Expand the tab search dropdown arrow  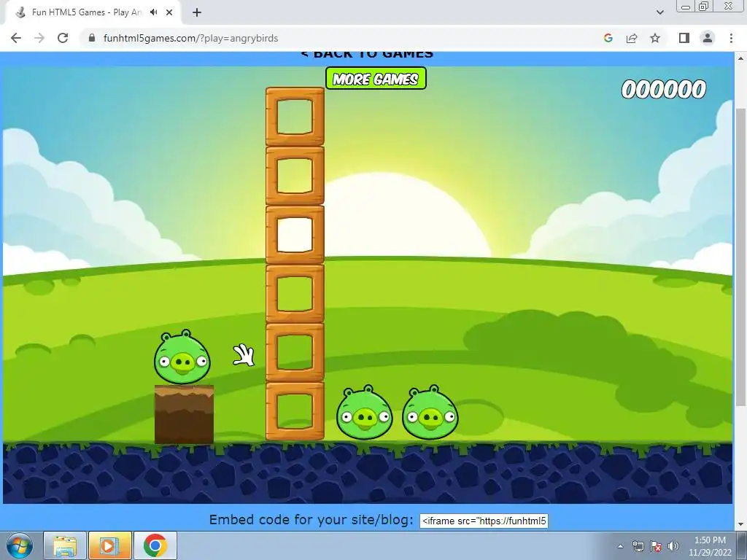[x=659, y=12]
